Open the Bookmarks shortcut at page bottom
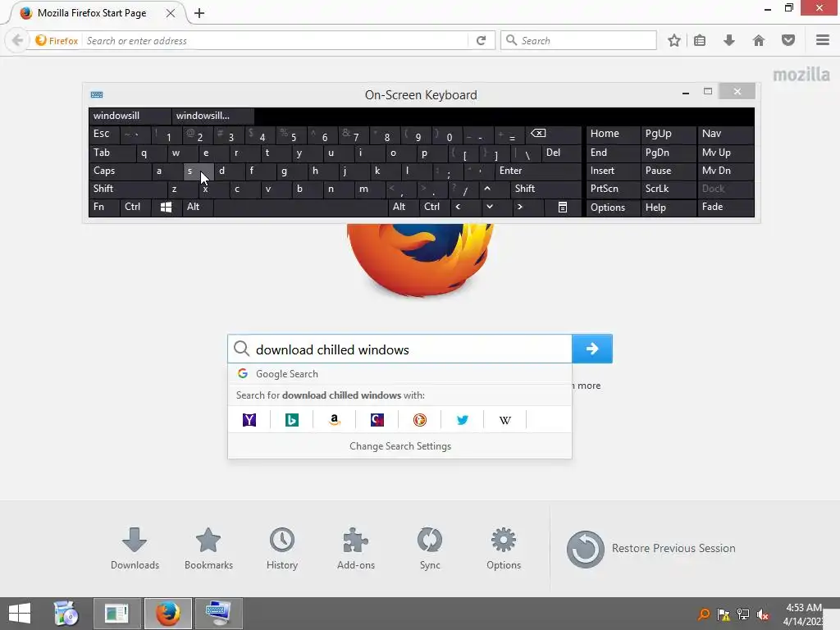The width and height of the screenshot is (840, 630). (x=208, y=549)
